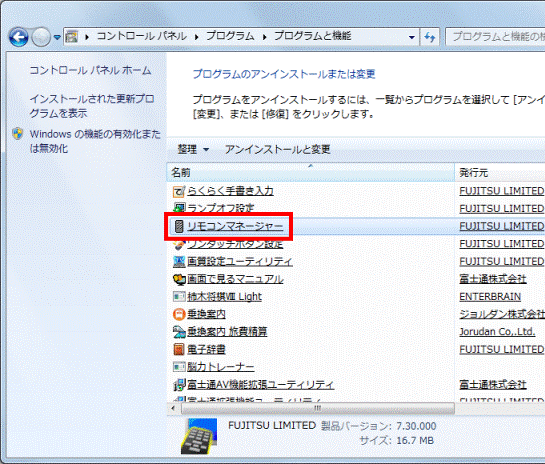Click FUJITSU LIMITED publisher of リモコンマネージャー
The height and width of the screenshot is (464, 545).
click(501, 226)
